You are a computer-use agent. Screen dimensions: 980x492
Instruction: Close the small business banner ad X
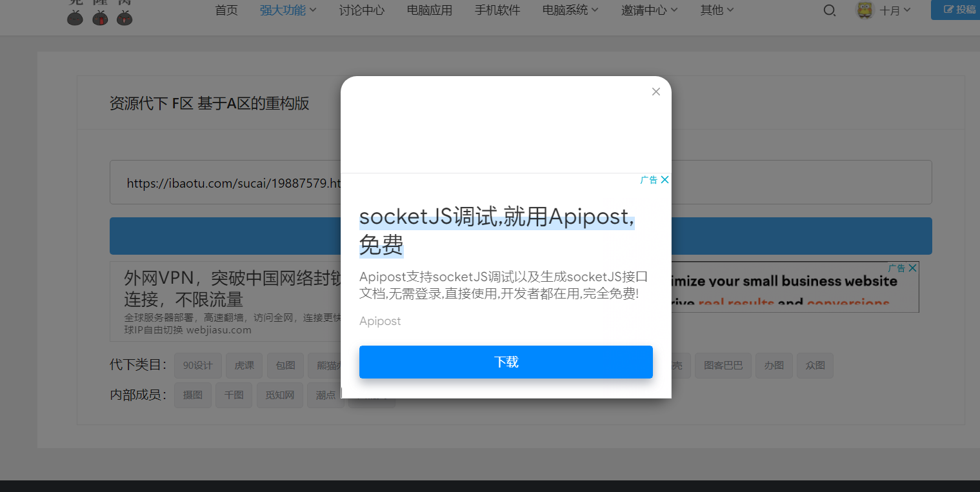click(x=912, y=268)
